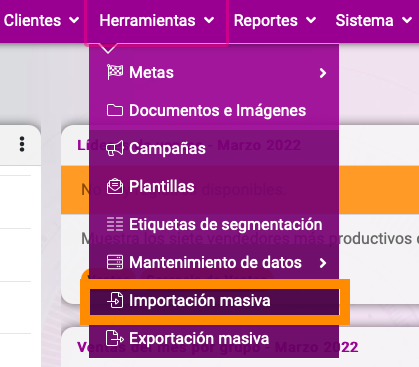The image size is (419, 367).
Task: Click the export file icon for Exportación masiva
Action: pos(115,338)
